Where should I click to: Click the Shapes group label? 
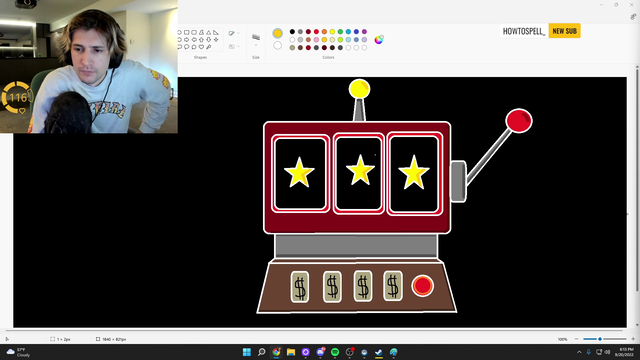[200, 58]
